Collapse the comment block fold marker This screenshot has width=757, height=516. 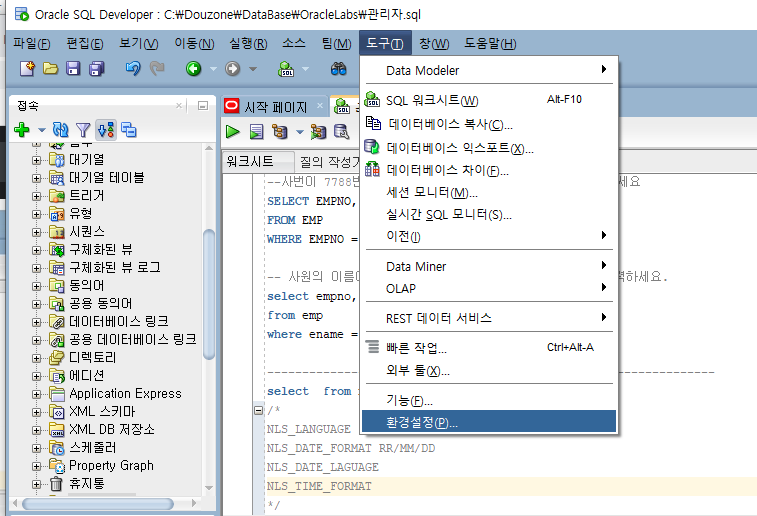tap(258, 410)
